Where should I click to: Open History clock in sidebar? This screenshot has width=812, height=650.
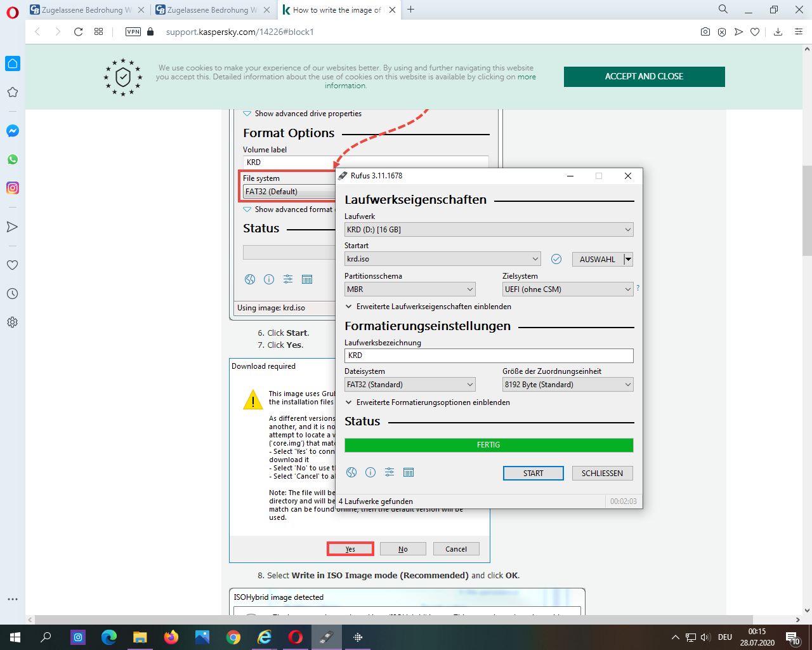[x=13, y=294]
